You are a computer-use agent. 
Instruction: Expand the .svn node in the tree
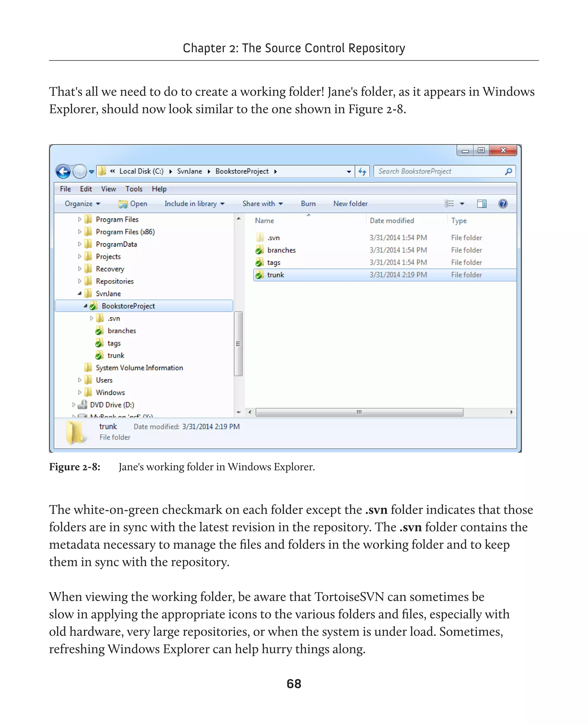(x=92, y=318)
